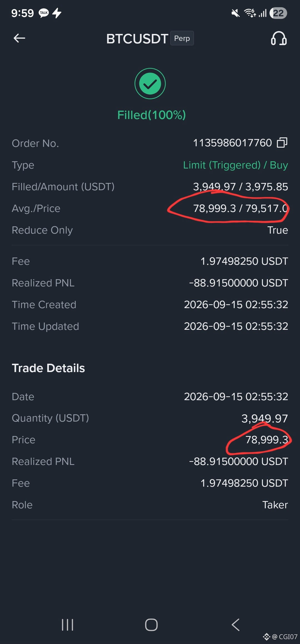Tap Reduce Only True value
This screenshot has width=300, height=644.
pos(277,230)
